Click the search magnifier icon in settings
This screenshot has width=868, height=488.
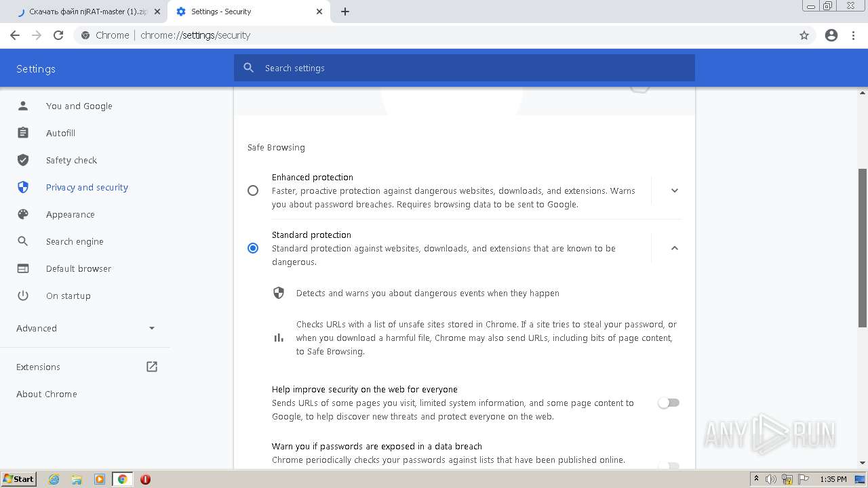[249, 68]
